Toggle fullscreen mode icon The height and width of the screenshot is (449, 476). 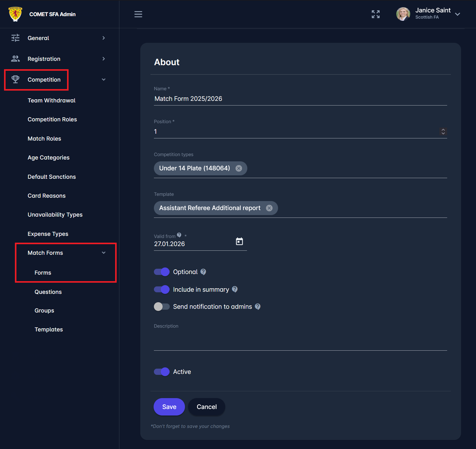(x=375, y=14)
